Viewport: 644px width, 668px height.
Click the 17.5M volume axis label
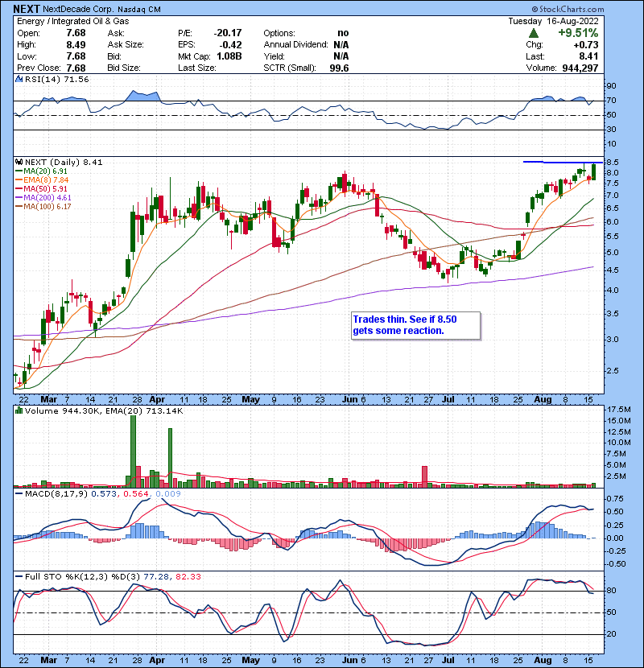(x=618, y=410)
